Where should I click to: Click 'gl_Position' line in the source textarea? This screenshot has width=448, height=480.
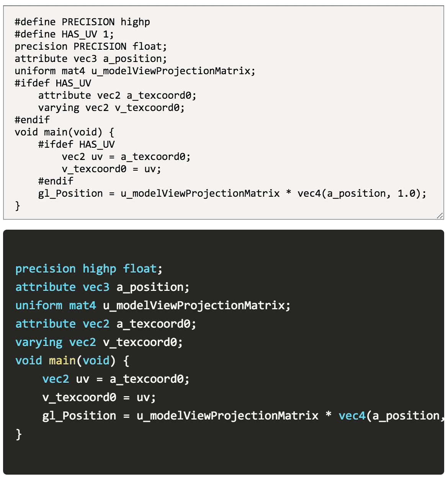232,194
